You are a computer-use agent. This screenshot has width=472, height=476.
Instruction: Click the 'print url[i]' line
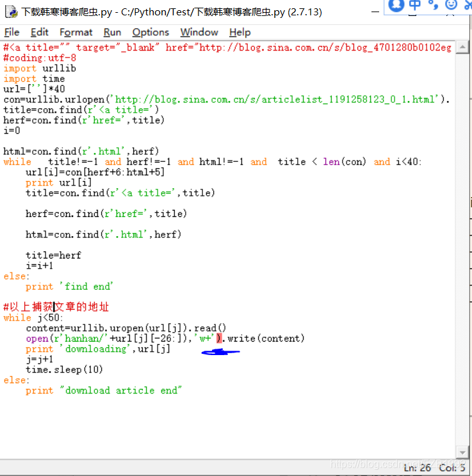pos(59,182)
